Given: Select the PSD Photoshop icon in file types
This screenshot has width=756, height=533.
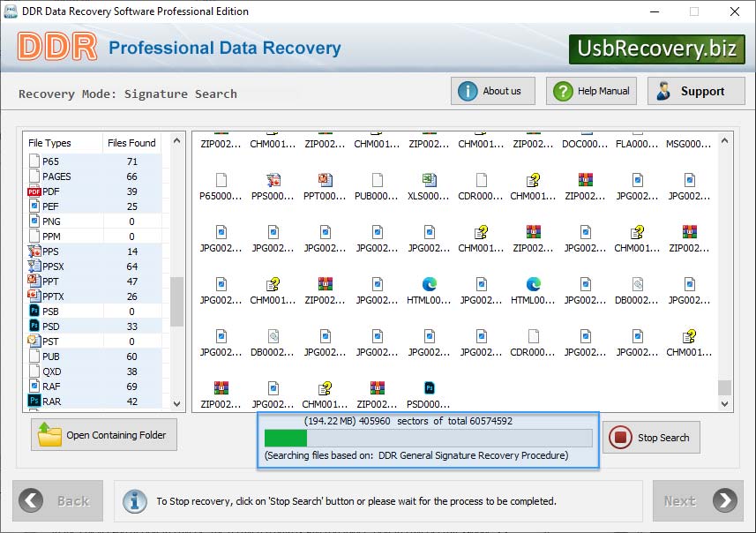Looking at the screenshot, I should (x=34, y=327).
